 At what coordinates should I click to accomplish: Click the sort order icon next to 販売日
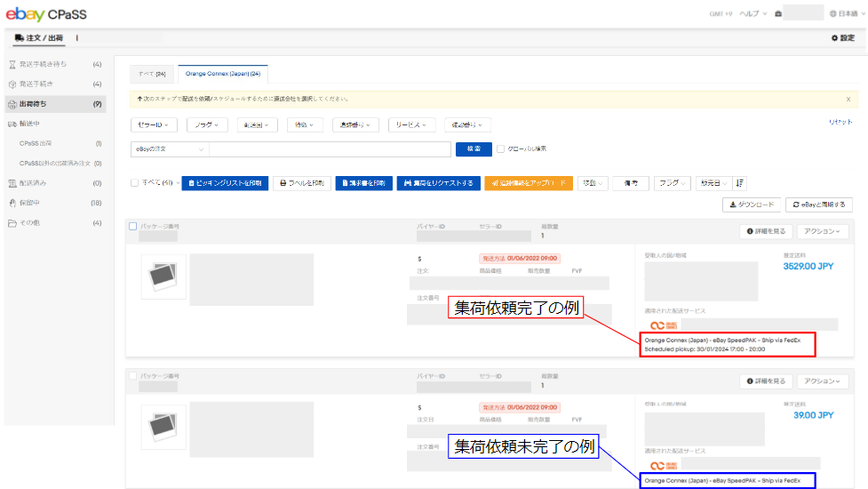[740, 182]
